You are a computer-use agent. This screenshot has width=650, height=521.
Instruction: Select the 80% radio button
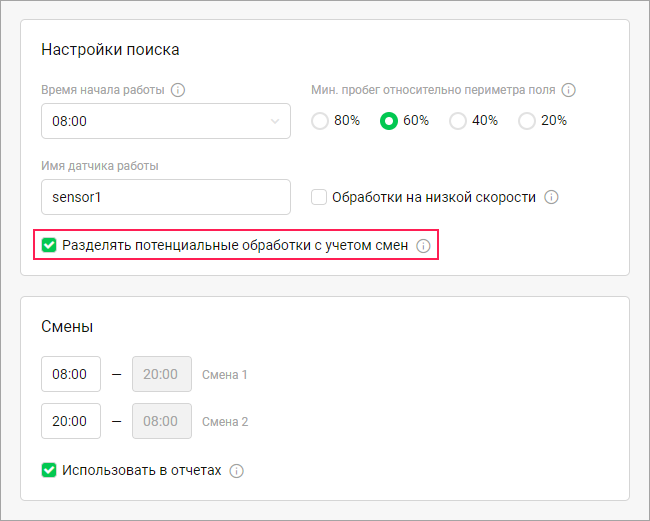coord(320,121)
